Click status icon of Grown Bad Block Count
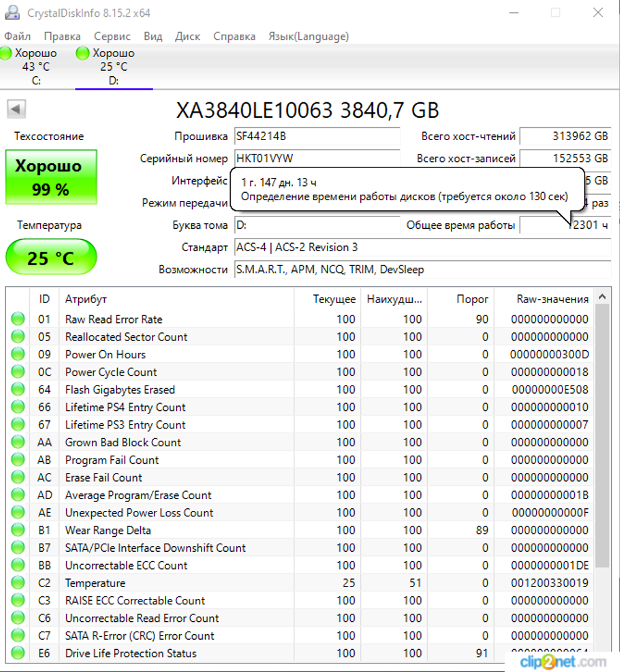 tap(18, 442)
